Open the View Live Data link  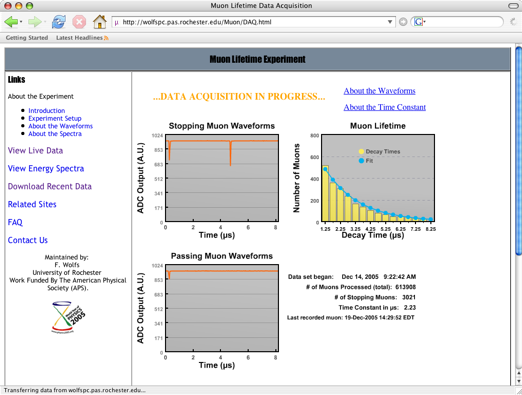click(35, 151)
